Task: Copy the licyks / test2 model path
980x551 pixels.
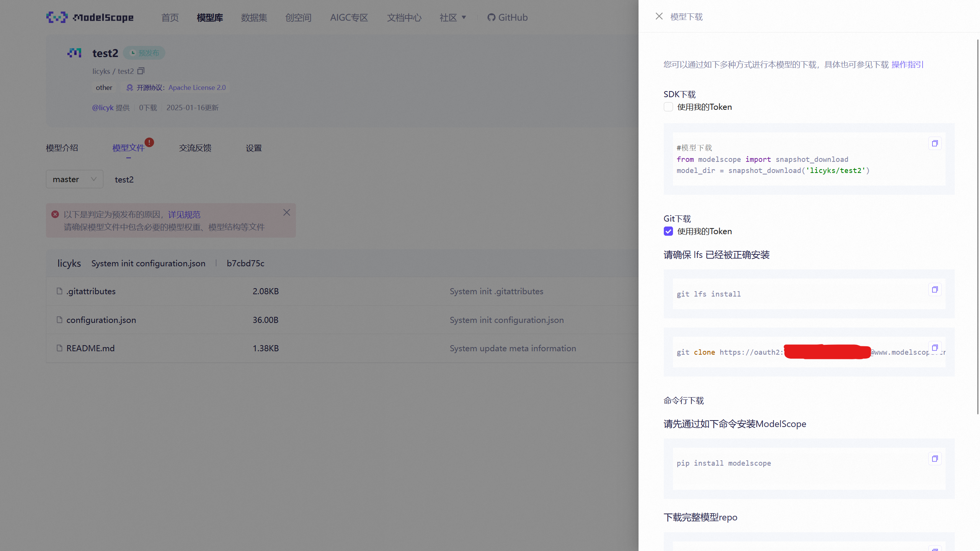Action: [141, 71]
